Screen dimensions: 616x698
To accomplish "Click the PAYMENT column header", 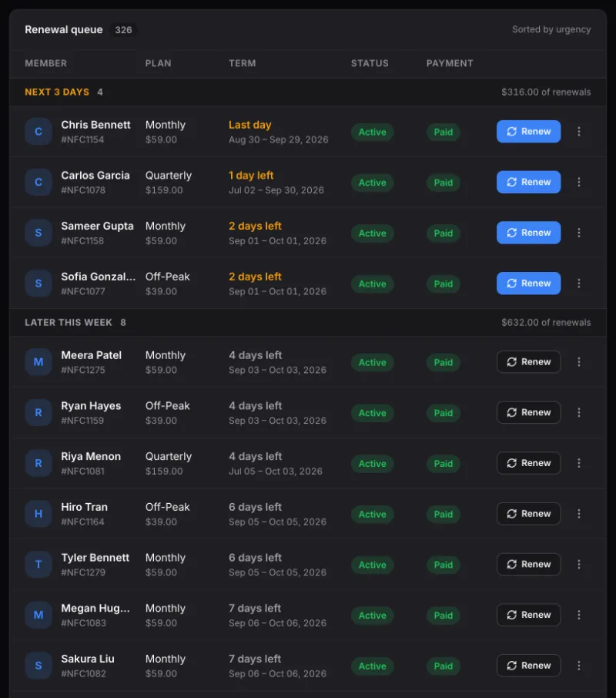I will pos(450,63).
